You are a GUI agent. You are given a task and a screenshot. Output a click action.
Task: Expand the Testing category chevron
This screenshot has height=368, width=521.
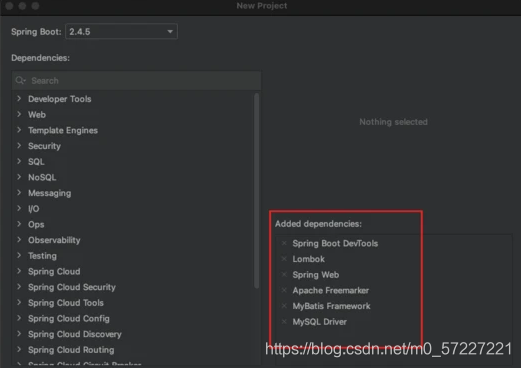coord(19,255)
